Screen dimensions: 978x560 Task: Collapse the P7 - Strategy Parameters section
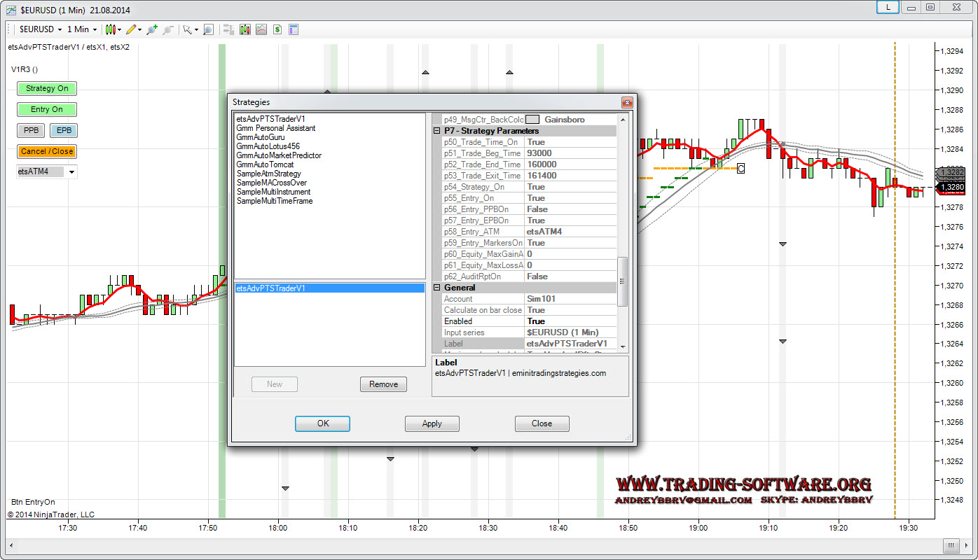[437, 131]
